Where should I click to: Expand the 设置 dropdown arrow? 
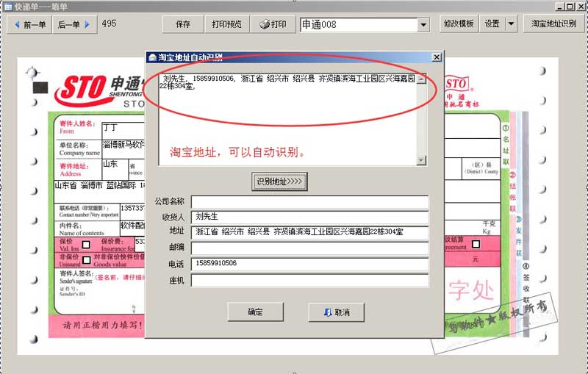coord(511,24)
